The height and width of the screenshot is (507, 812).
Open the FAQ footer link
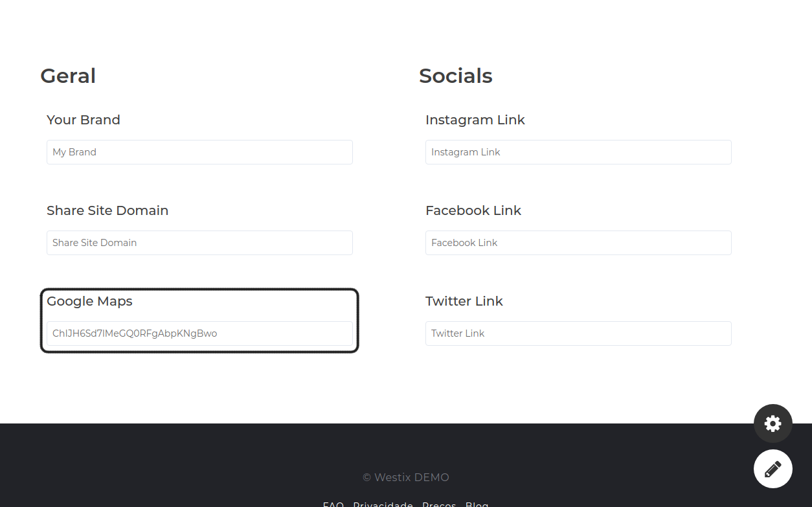(333, 504)
